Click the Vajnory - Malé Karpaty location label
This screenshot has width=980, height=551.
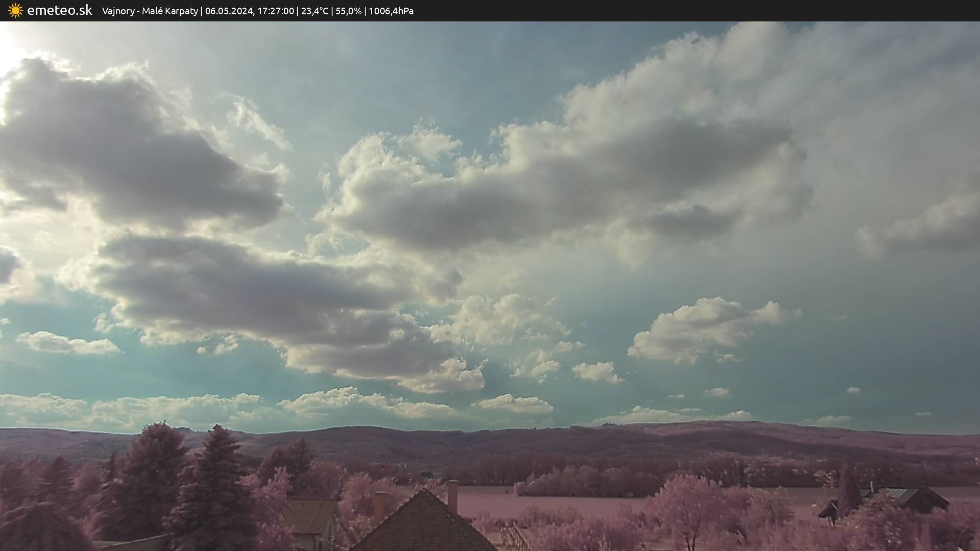[x=150, y=11]
